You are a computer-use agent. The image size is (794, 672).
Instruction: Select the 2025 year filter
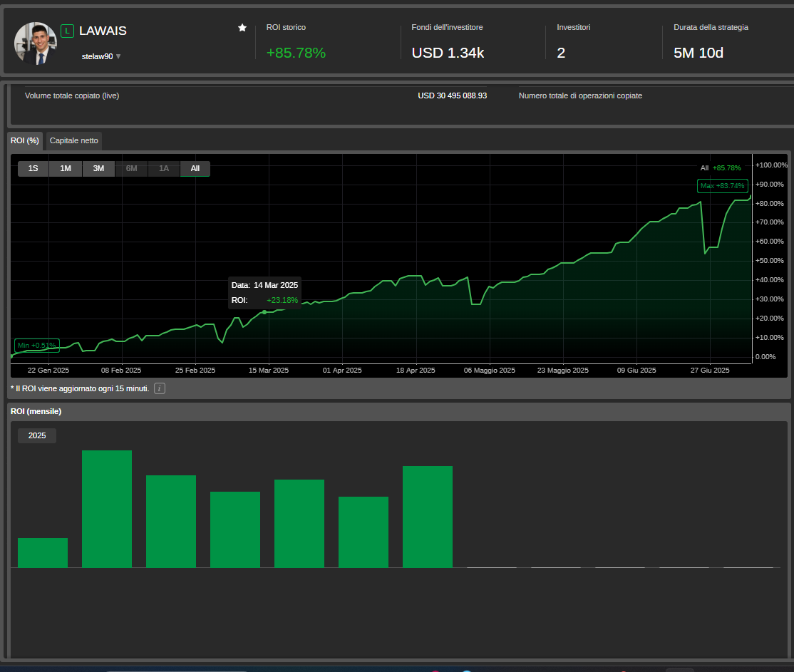(36, 435)
